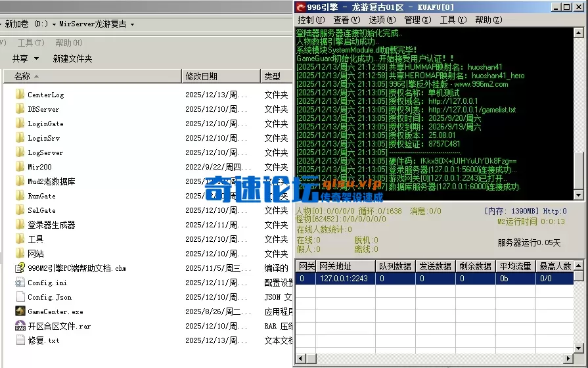588x368 pixels.
Task: Select the SelGate folder icon
Action: [20, 210]
